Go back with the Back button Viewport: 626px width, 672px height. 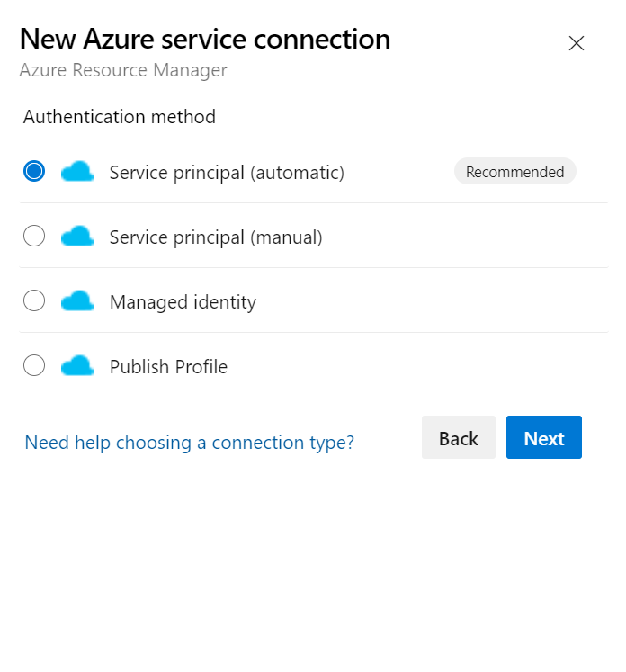pos(458,438)
